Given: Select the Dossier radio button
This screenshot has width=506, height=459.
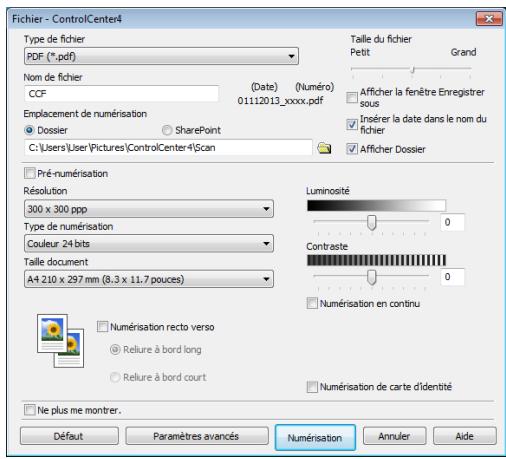Looking at the screenshot, I should pos(29,130).
